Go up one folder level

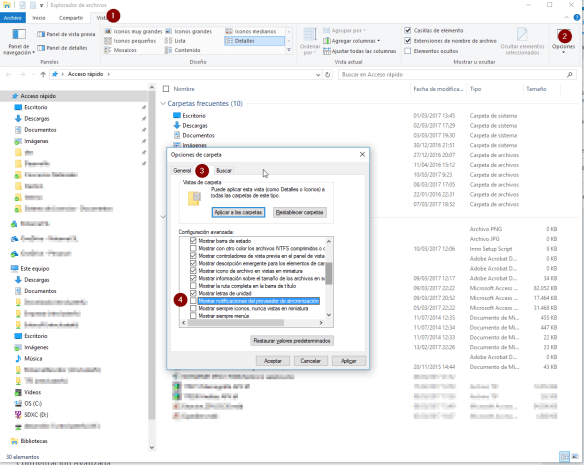[43, 75]
